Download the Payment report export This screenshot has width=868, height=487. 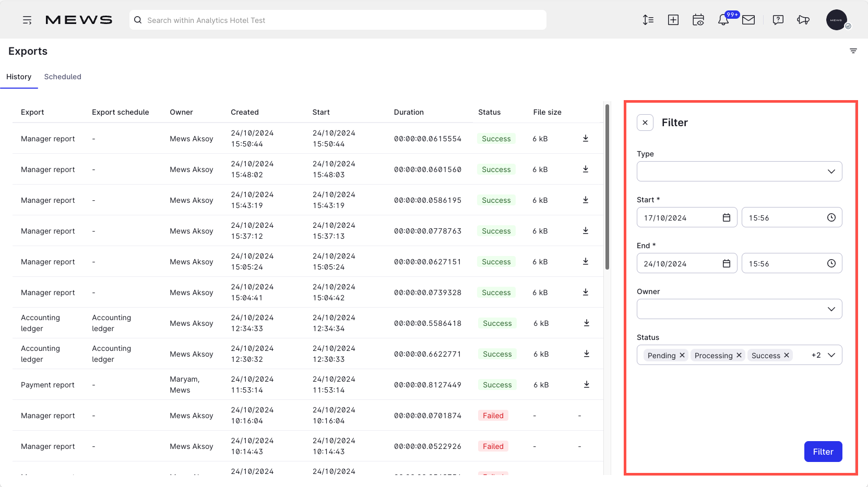(587, 384)
